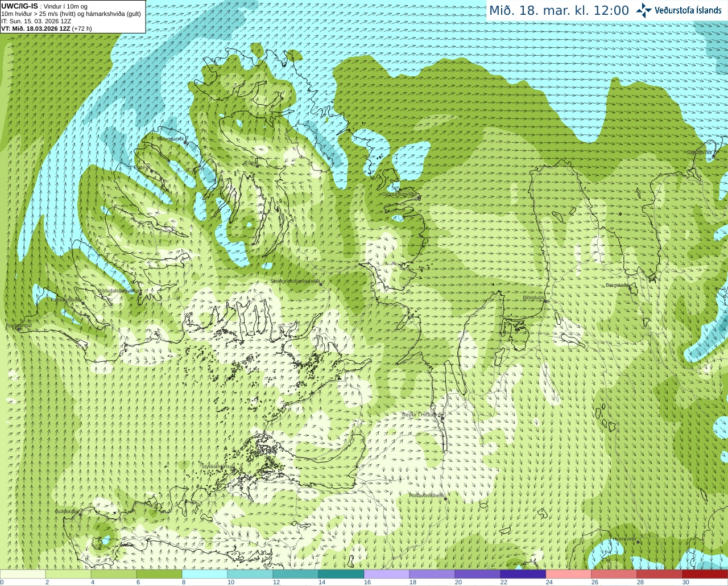Select the 4–6 m/s legend swatch
The image size is (728, 586).
(114, 574)
